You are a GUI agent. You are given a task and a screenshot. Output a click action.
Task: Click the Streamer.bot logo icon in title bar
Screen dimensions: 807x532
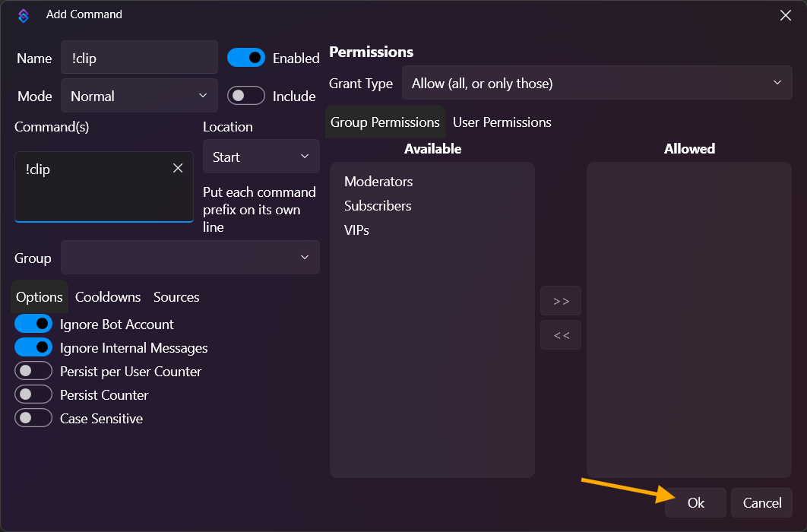click(24, 15)
